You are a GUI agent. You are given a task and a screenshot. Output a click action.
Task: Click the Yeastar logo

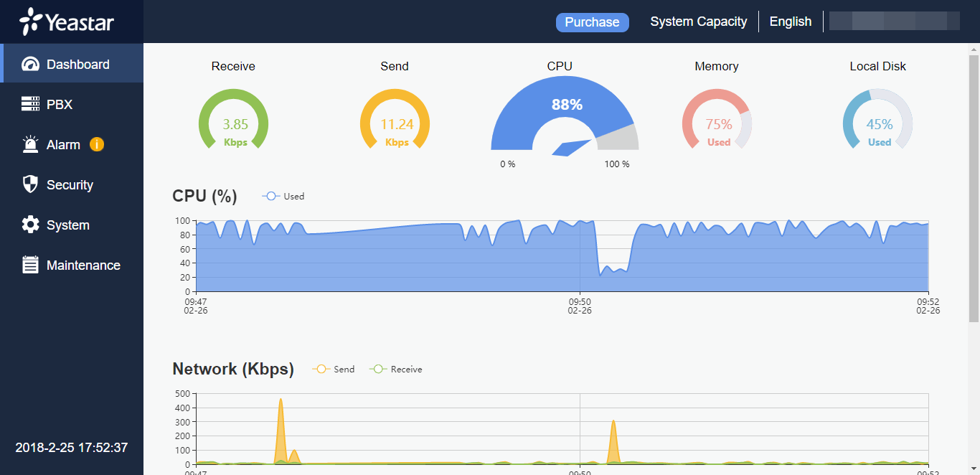tap(67, 22)
